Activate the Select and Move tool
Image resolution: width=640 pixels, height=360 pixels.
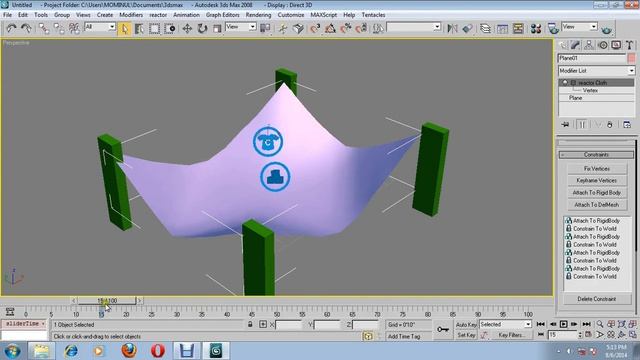point(187,29)
